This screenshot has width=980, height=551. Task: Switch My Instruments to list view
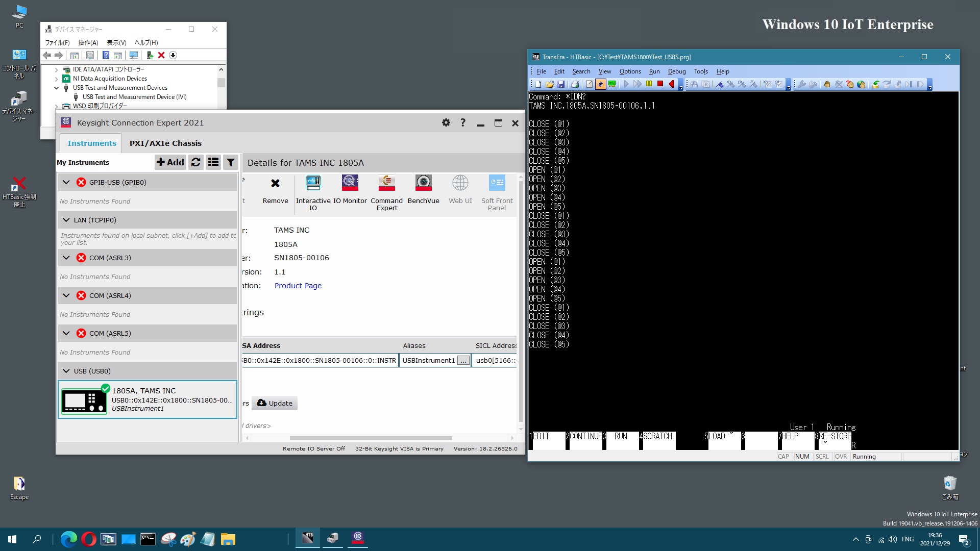point(213,162)
